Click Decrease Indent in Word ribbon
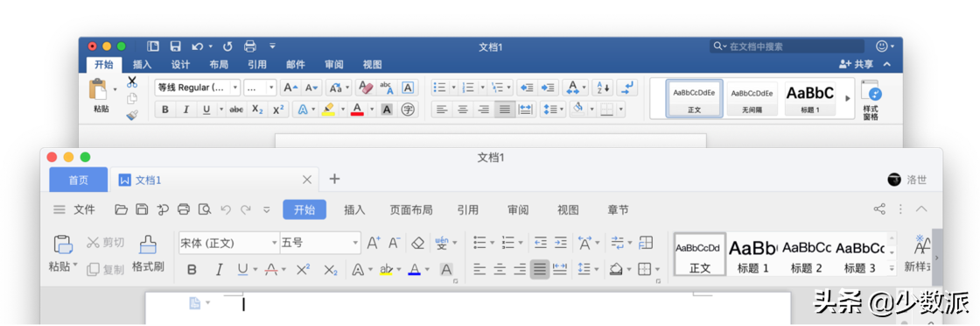Viewport: 980px width, 326px height. click(x=527, y=88)
